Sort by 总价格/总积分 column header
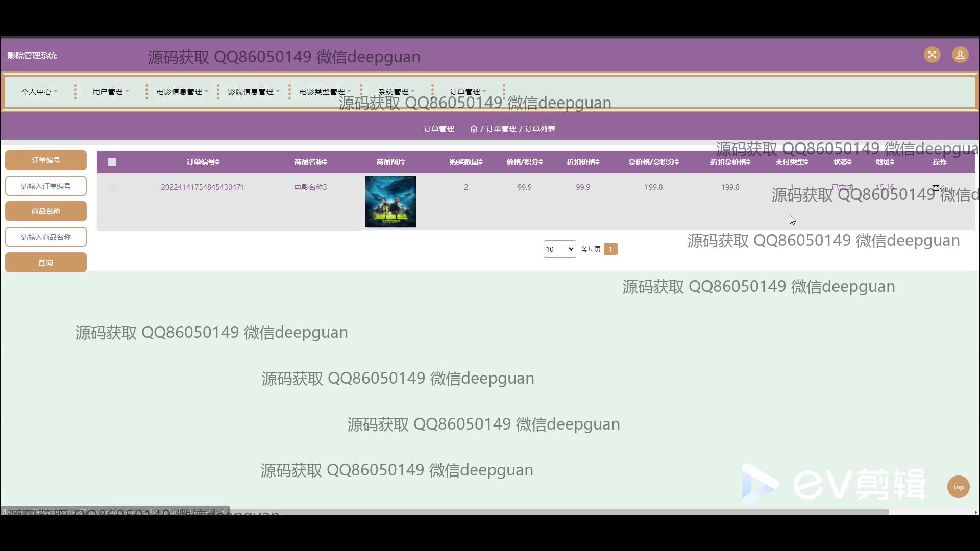 [x=653, y=162]
